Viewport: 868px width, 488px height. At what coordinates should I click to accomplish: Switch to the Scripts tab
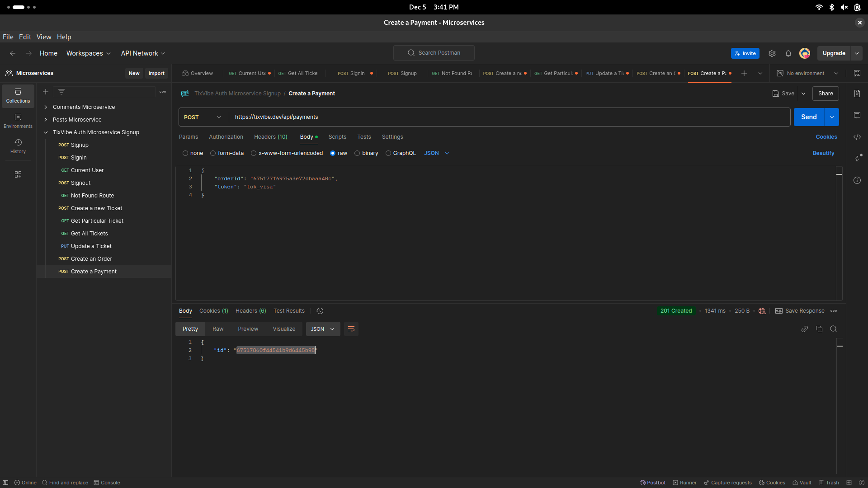pos(337,137)
